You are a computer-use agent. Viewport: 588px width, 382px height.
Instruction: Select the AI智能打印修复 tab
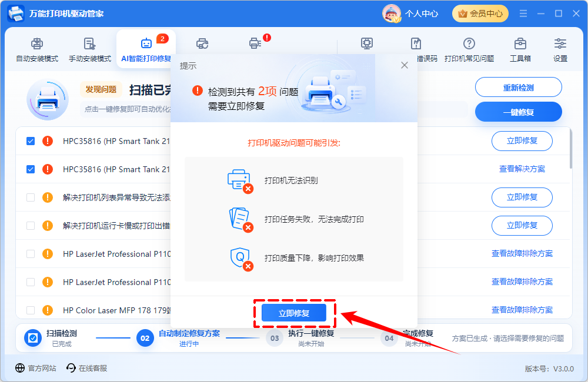(146, 49)
